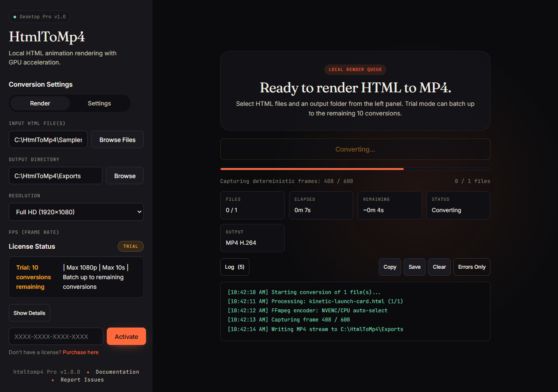Switch to the Render tab
Viewport: 558px width, 392px height.
coord(40,103)
